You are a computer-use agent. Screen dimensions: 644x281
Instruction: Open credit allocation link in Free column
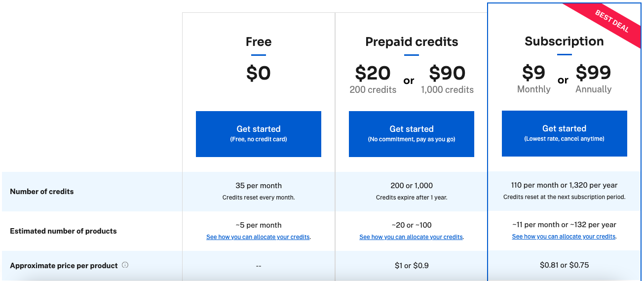click(258, 237)
